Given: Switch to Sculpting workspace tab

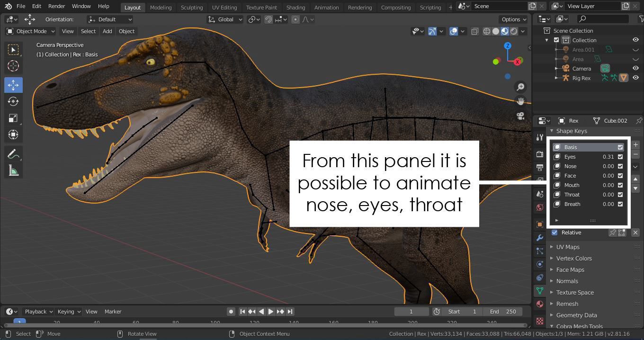Looking at the screenshot, I should pyautogui.click(x=192, y=7).
